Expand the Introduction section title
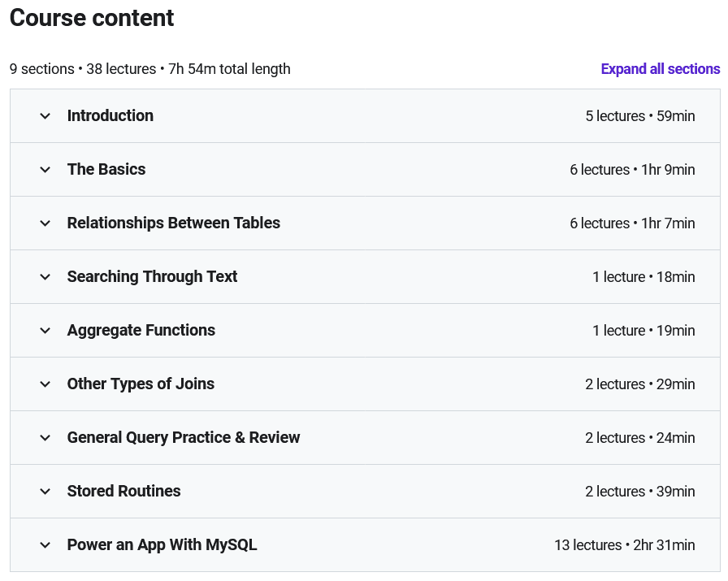Image resolution: width=728 pixels, height=581 pixels. point(110,116)
